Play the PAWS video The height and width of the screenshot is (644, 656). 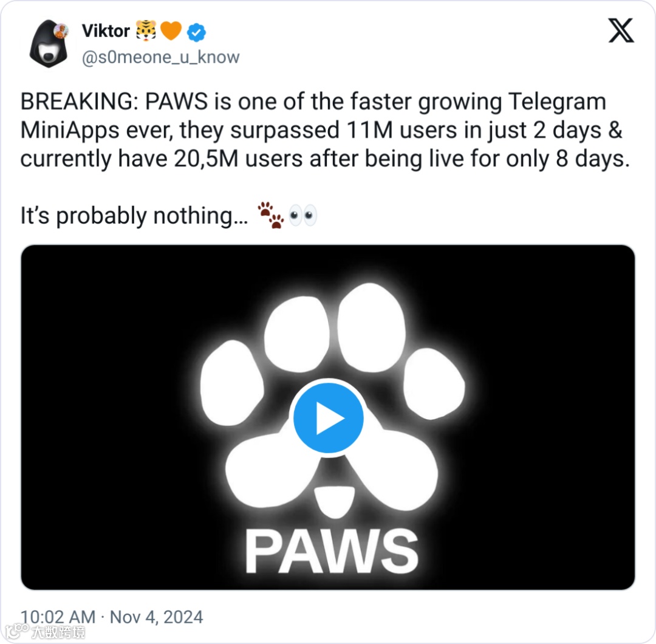click(328, 419)
